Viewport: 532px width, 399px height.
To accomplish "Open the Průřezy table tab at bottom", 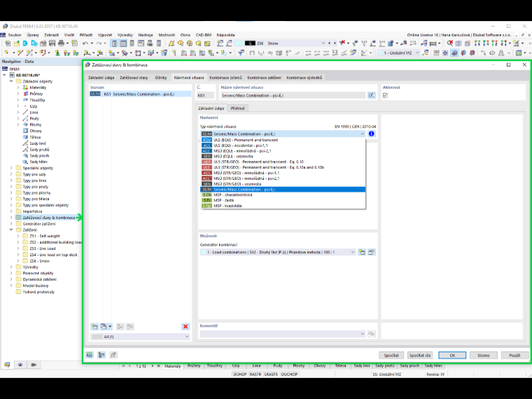I will (x=194, y=365).
